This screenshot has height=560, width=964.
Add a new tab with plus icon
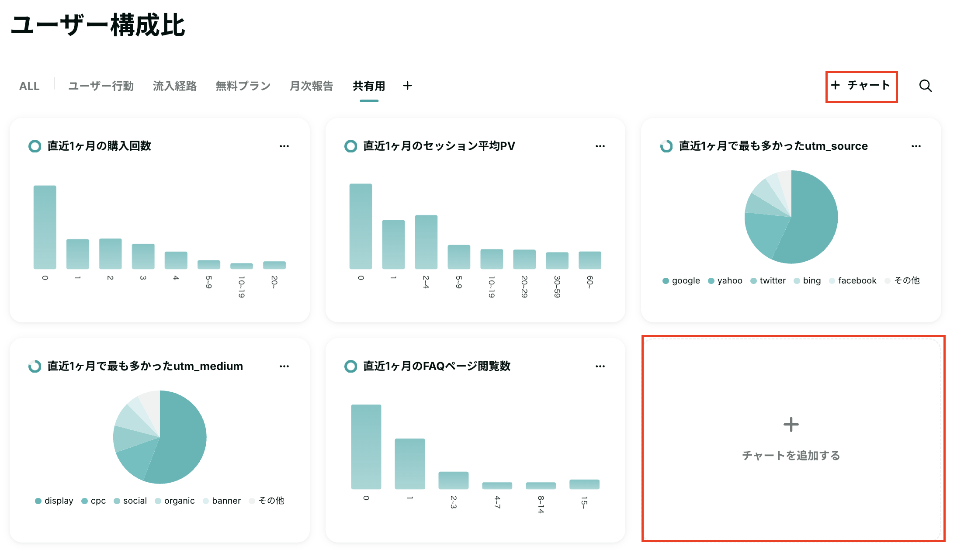[407, 86]
